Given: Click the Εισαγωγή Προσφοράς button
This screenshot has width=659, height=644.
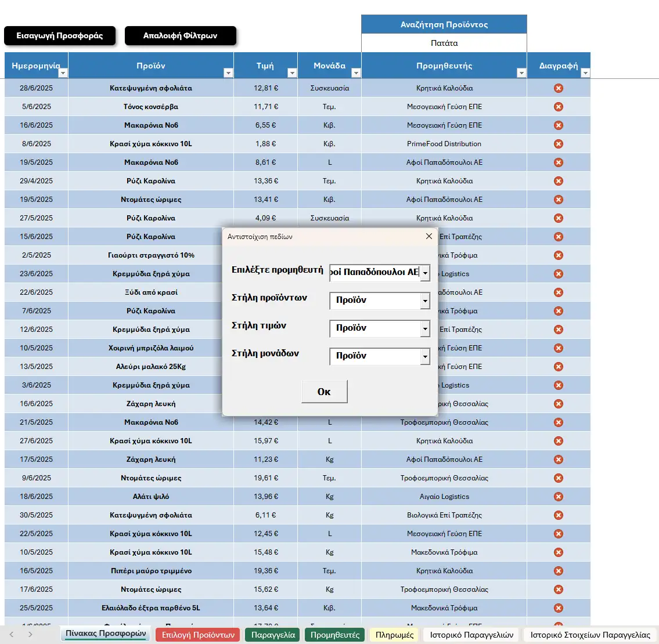Looking at the screenshot, I should [x=60, y=36].
